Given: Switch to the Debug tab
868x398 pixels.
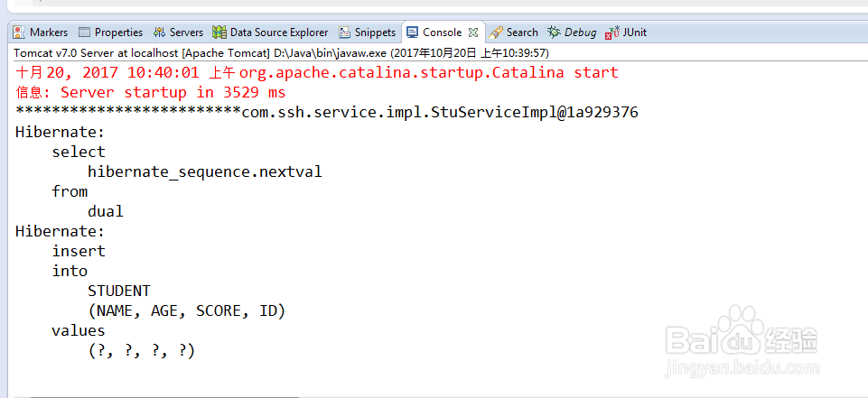Looking at the screenshot, I should coord(580,32).
